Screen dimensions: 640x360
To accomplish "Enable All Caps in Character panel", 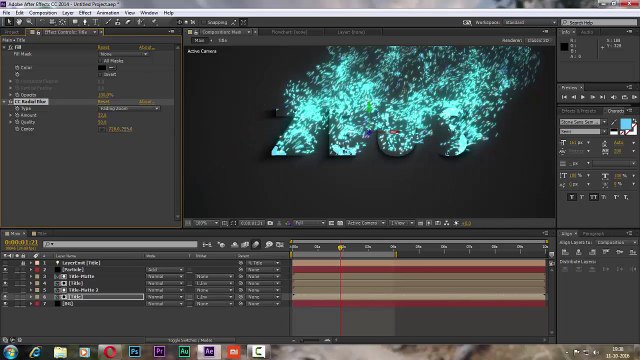I will coord(593,197).
